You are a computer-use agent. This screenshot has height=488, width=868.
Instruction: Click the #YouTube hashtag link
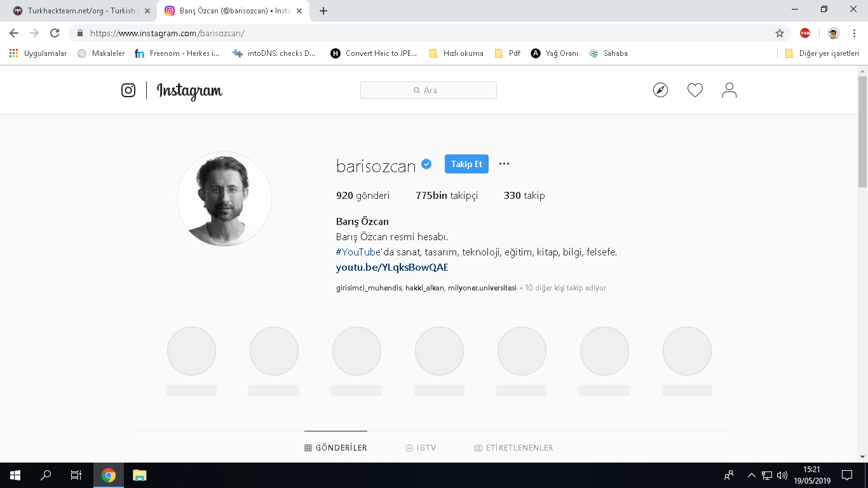358,252
